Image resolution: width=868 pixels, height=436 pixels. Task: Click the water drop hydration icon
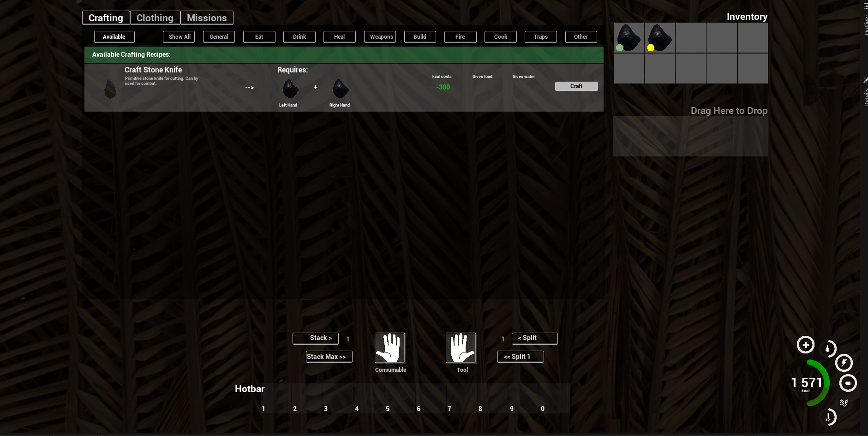coord(828,349)
